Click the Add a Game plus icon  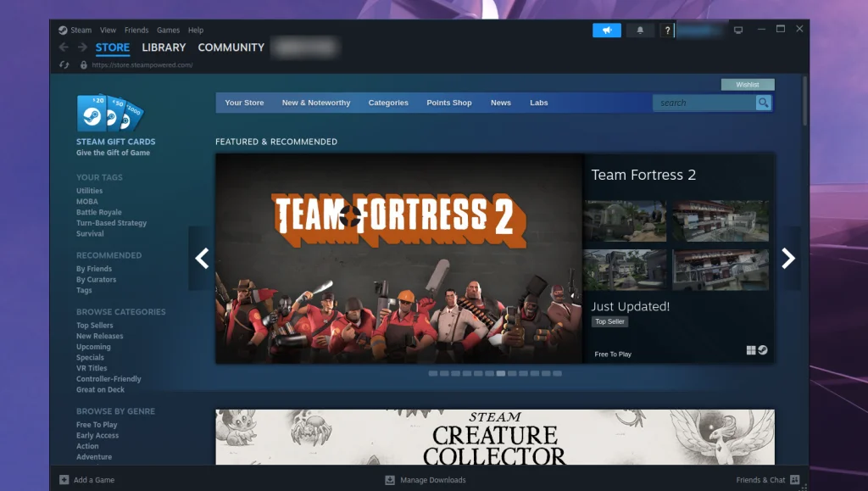(64, 480)
